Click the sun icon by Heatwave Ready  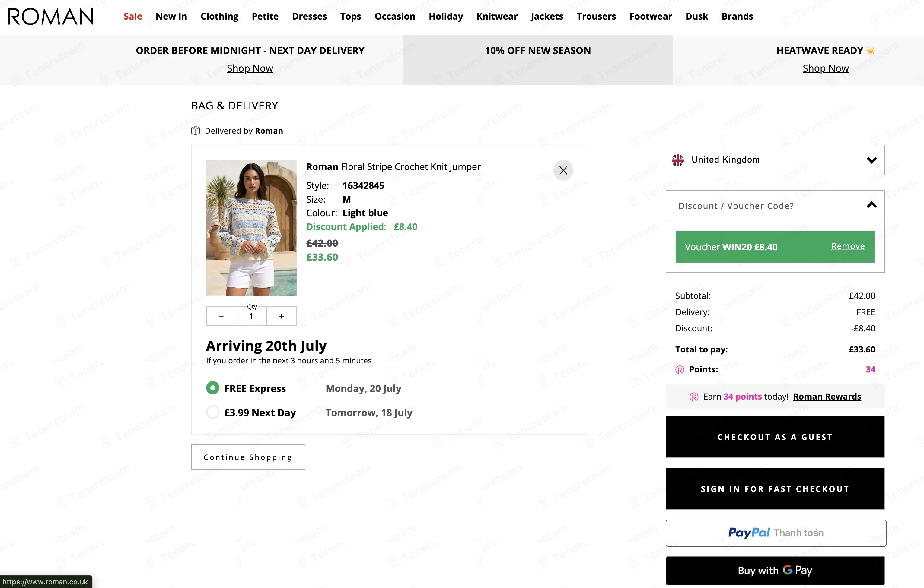pos(871,50)
